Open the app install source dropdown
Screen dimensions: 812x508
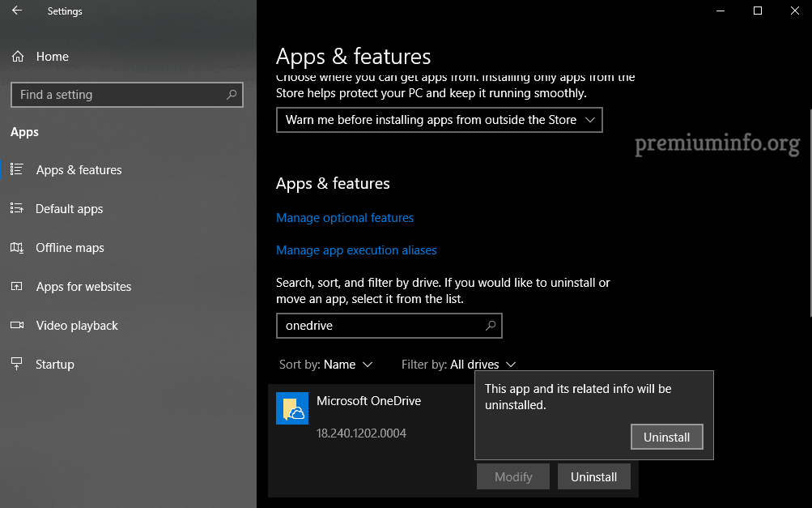tap(439, 120)
